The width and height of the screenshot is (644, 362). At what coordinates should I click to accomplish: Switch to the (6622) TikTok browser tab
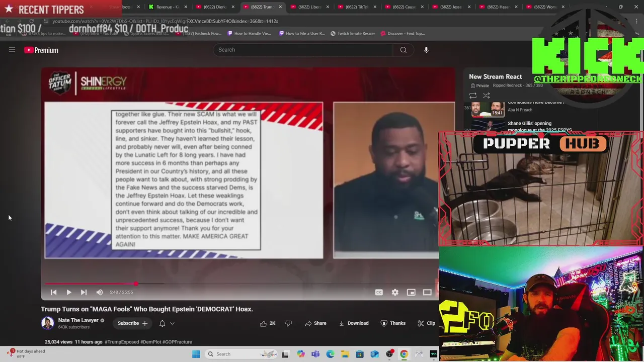[x=357, y=7]
